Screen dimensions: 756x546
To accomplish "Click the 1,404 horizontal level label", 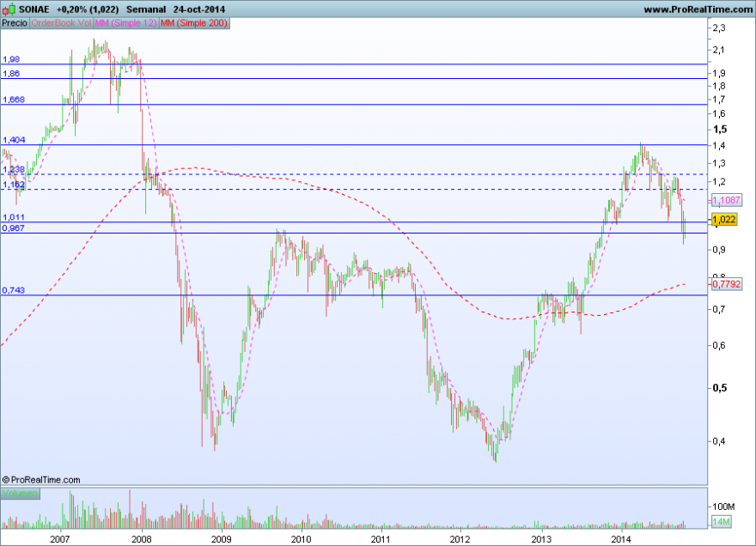I will point(14,140).
